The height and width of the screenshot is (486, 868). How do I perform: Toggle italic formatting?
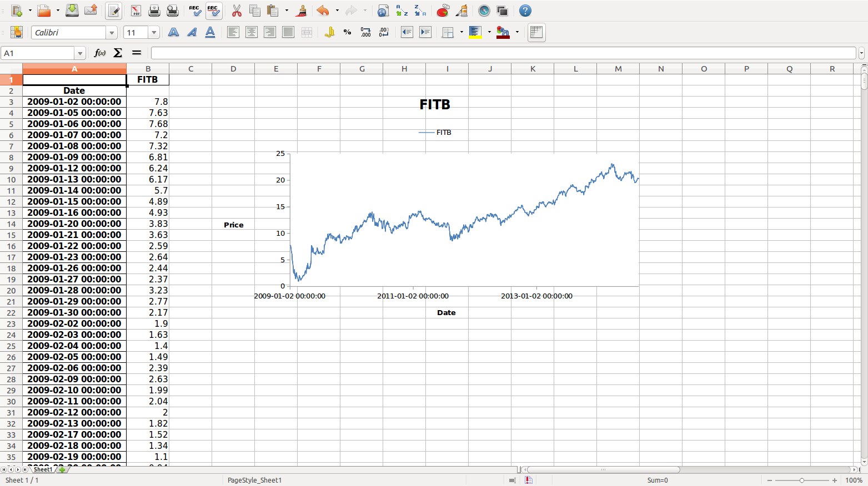192,32
